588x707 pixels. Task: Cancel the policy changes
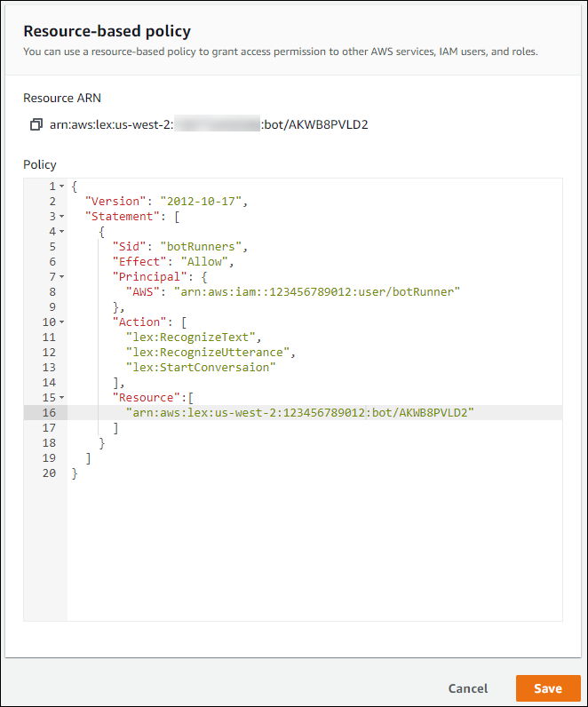467,688
